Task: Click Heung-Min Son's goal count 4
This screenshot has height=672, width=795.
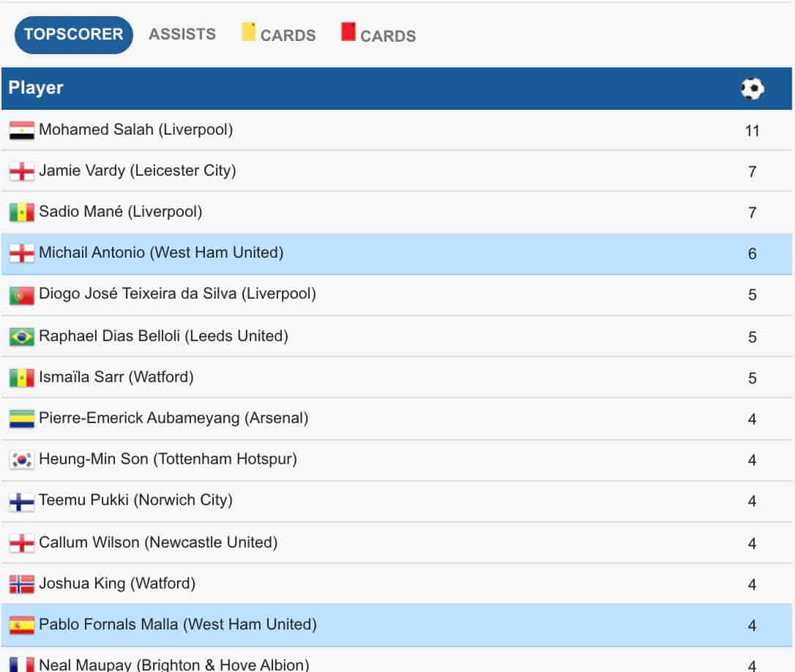Action: coord(752,461)
